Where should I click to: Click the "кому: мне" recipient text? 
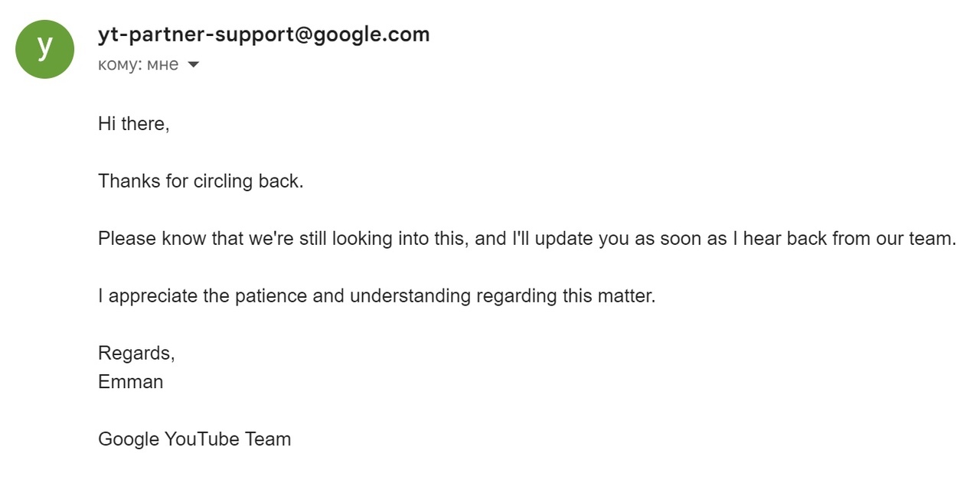138,65
